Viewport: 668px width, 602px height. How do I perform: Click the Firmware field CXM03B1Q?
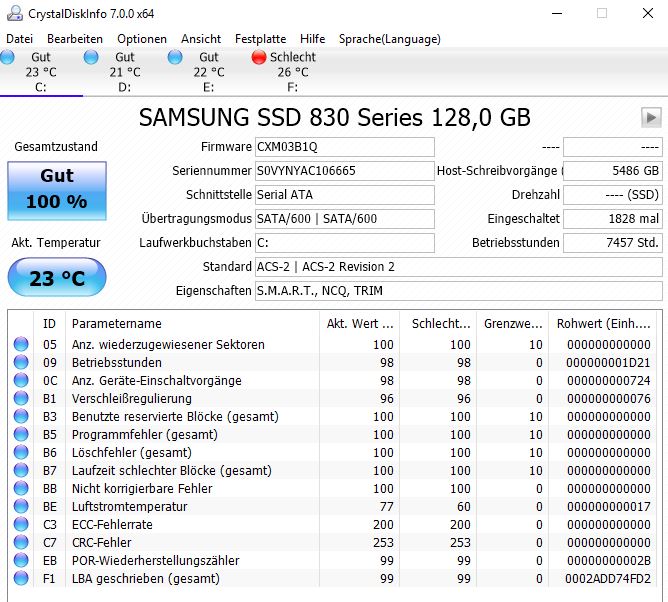point(345,147)
